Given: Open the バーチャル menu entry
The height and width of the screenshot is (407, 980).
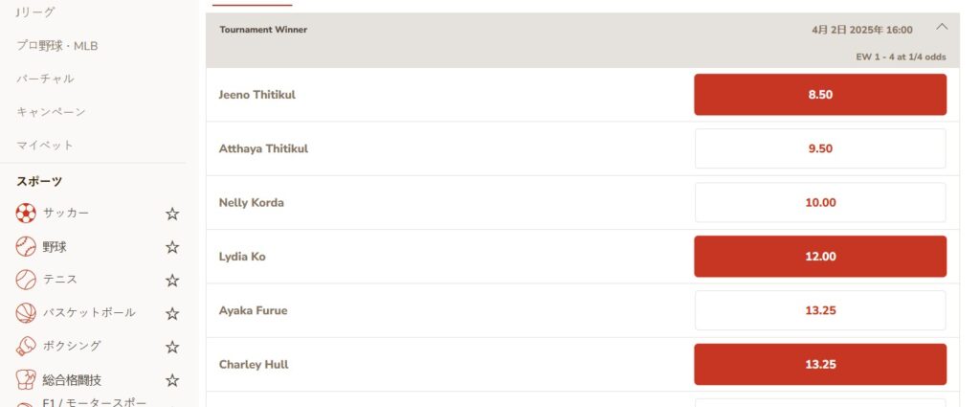Looking at the screenshot, I should point(45,79).
